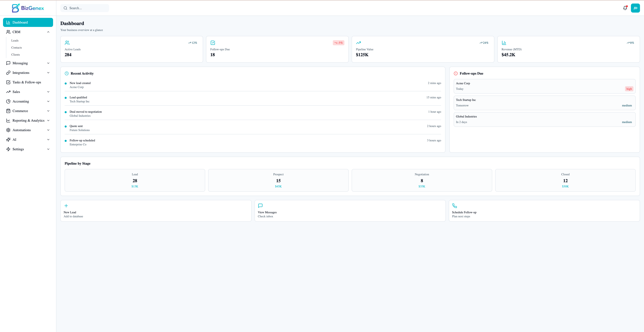The width and height of the screenshot is (644, 332).
Task: Select the Pipeline Value trend icon
Action: coord(358,43)
